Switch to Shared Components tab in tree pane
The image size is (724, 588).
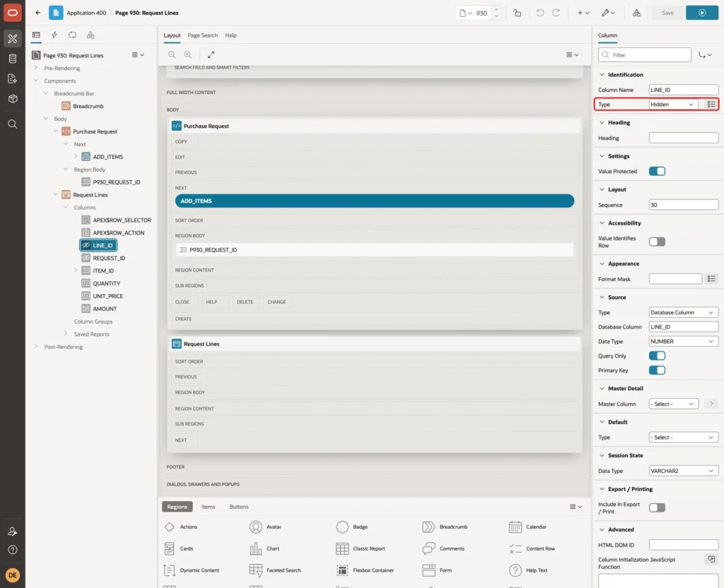click(x=90, y=35)
